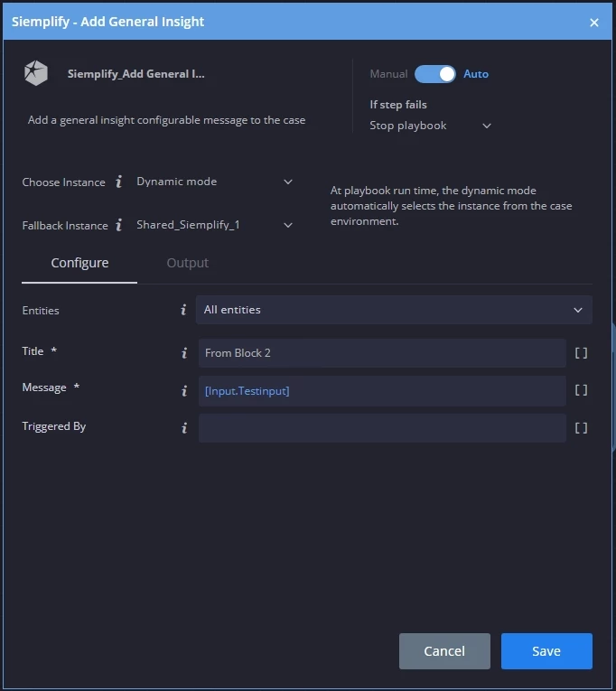Open placeholder brackets picker for Title
Image resolution: width=616 pixels, height=691 pixels.
coord(581,352)
